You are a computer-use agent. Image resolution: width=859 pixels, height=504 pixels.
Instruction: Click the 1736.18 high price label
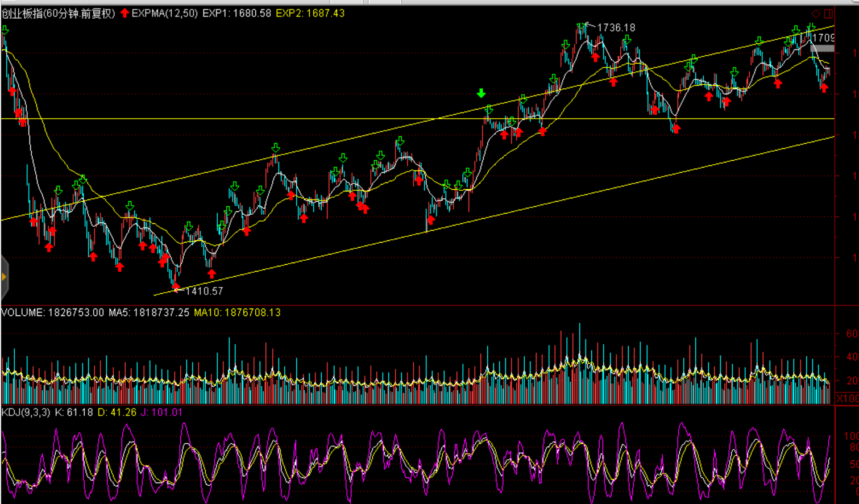click(616, 28)
